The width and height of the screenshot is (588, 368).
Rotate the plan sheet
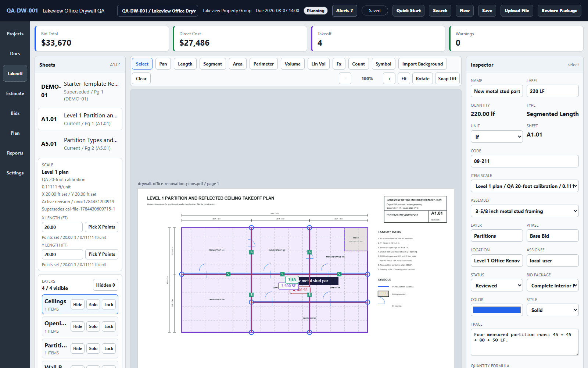(x=423, y=79)
